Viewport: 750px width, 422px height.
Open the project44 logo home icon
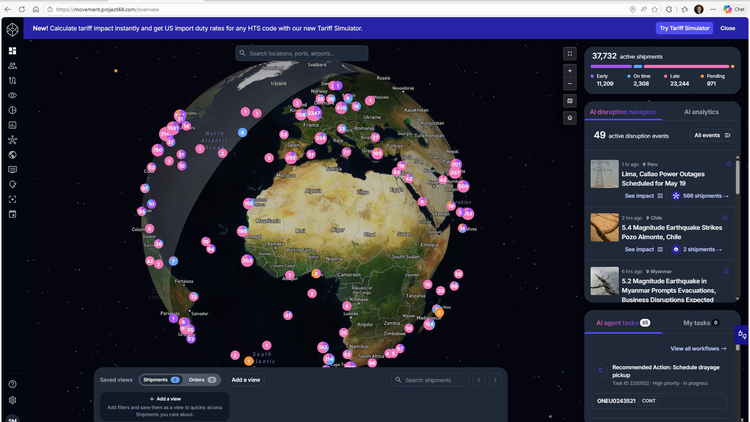tap(12, 29)
